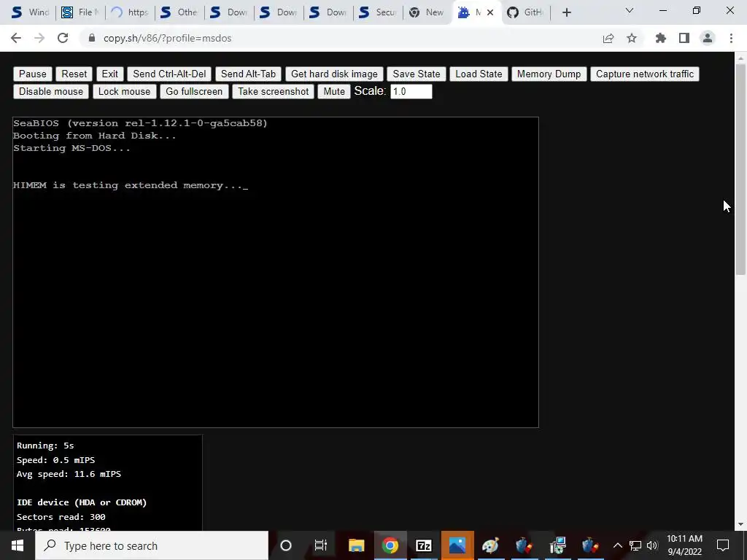Close the active v86 tab
The width and height of the screenshot is (747, 560).
click(490, 12)
